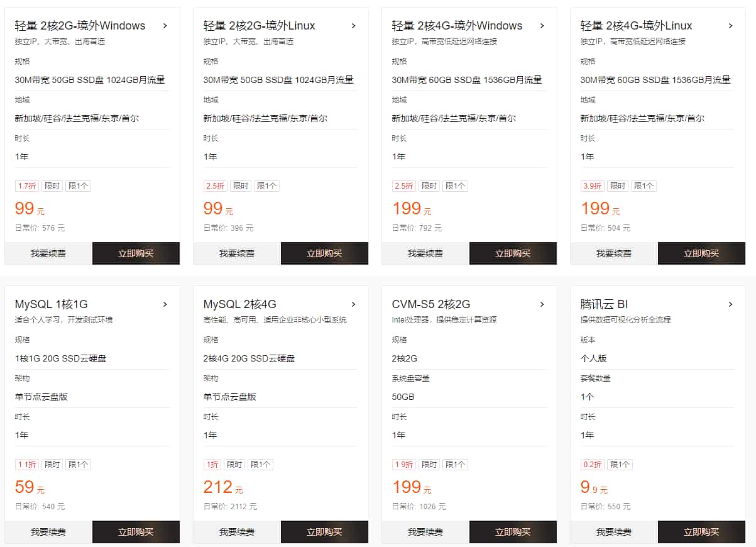Open the MySQL 2核4G card arrow

(x=354, y=304)
